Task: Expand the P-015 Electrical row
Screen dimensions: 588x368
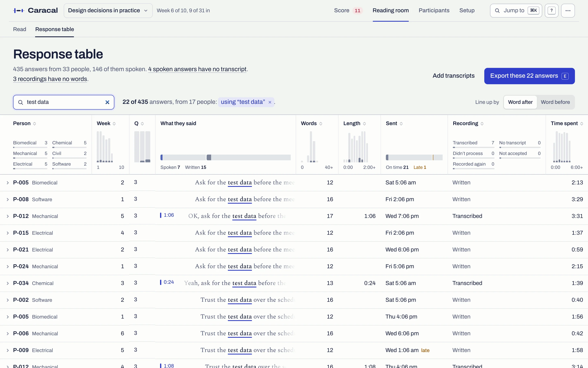Action: tap(8, 233)
